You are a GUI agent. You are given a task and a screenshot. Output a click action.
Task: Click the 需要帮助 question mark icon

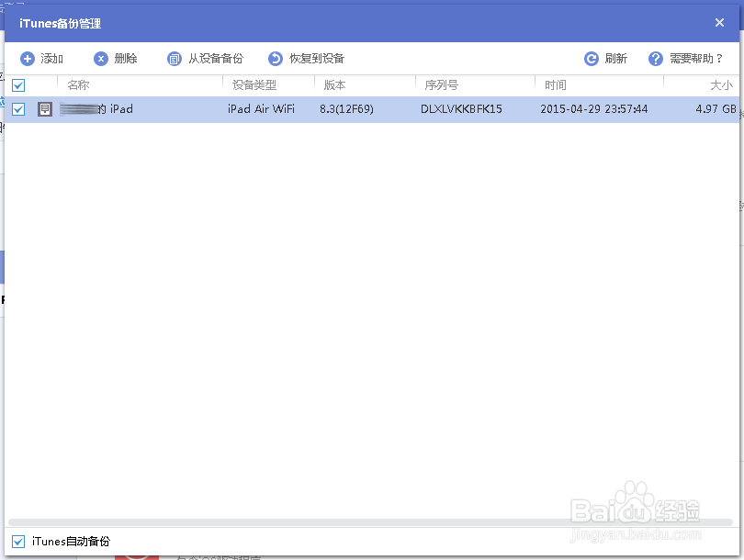coord(655,58)
